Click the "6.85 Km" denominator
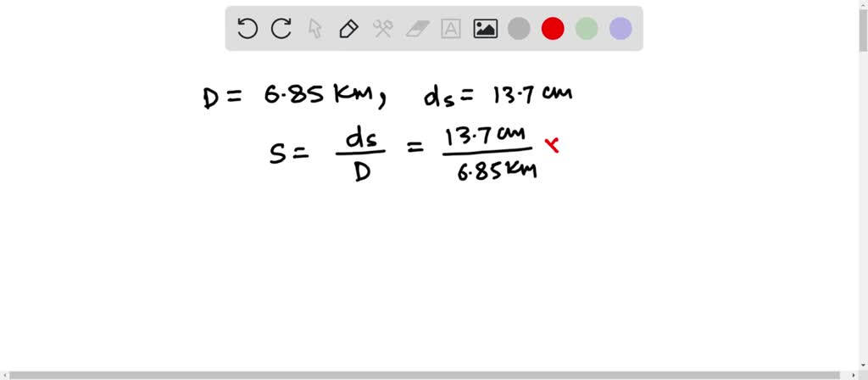 click(x=497, y=171)
